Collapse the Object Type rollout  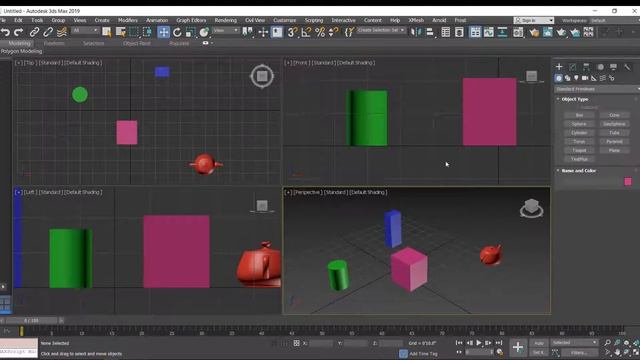[574, 99]
